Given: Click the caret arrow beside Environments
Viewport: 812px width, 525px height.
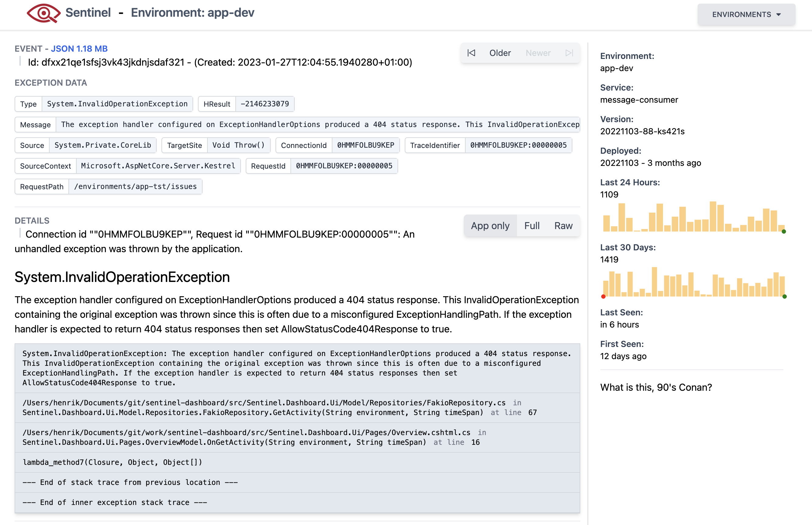Looking at the screenshot, I should pos(779,15).
